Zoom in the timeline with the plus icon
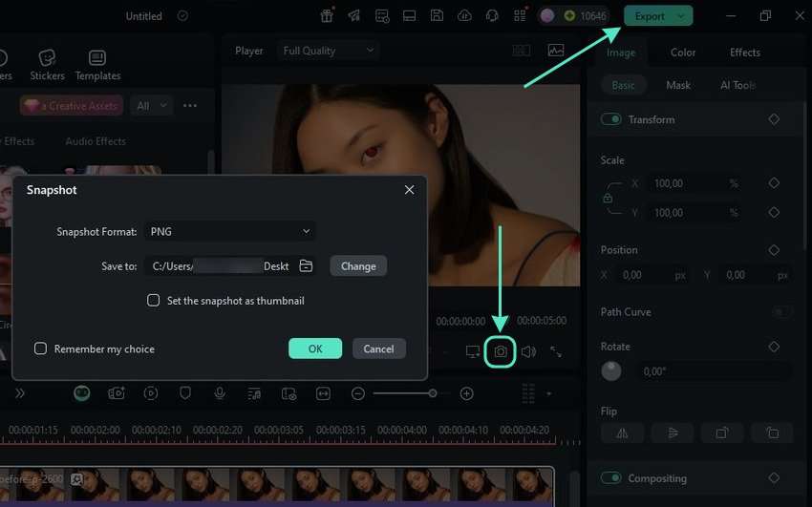Screen dimensions: 812x507 [x=466, y=393]
